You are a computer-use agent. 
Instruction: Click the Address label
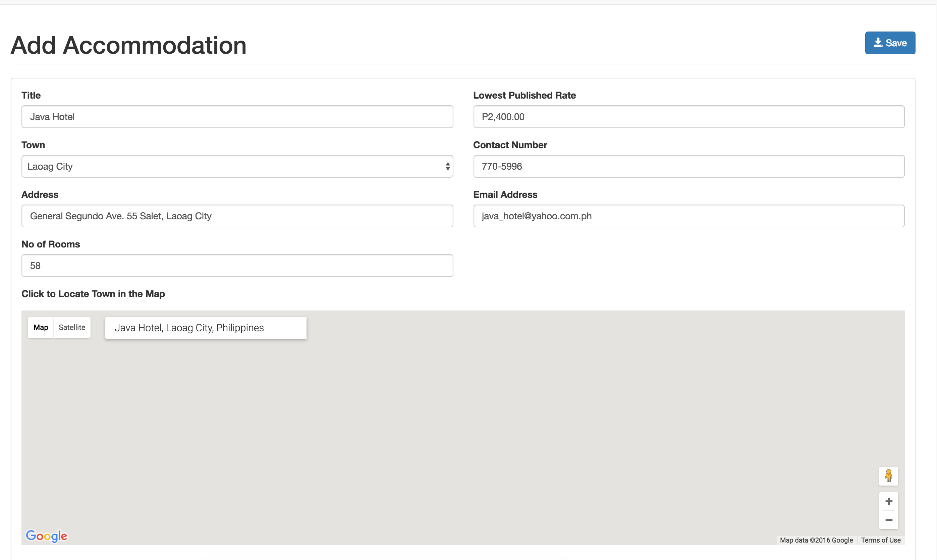click(x=40, y=195)
